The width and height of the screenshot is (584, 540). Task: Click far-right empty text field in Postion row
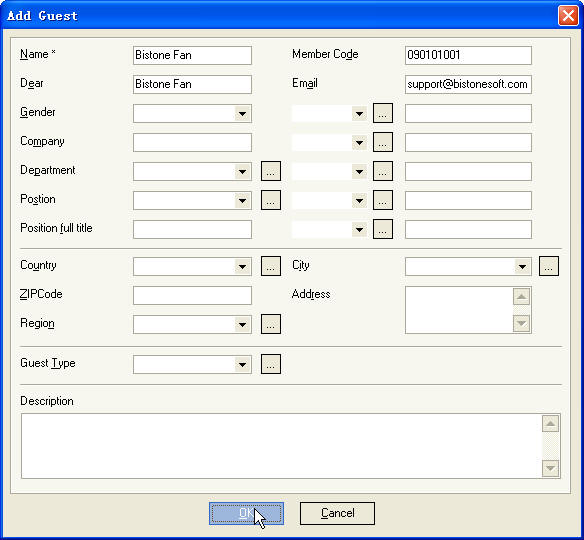pyautogui.click(x=468, y=201)
